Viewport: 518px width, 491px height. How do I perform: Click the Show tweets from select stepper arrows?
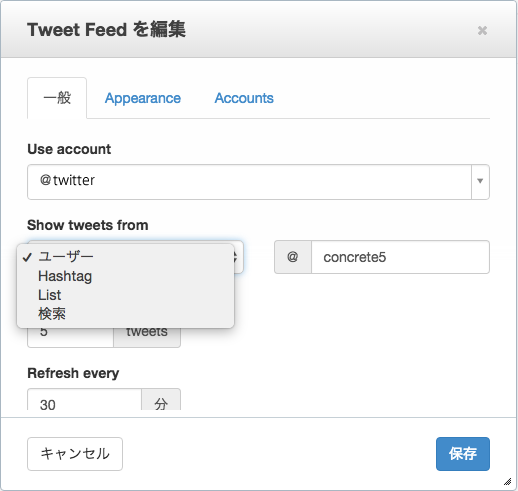tap(237, 257)
